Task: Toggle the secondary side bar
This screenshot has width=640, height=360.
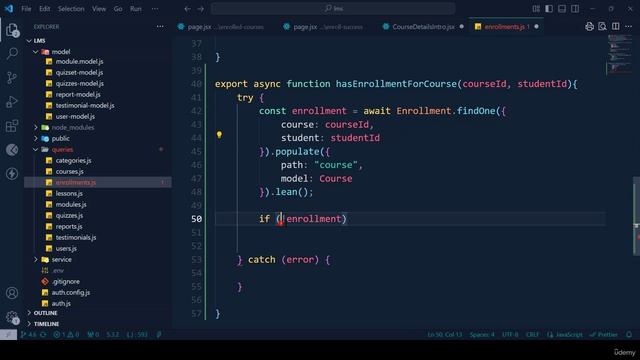Action: [575, 9]
